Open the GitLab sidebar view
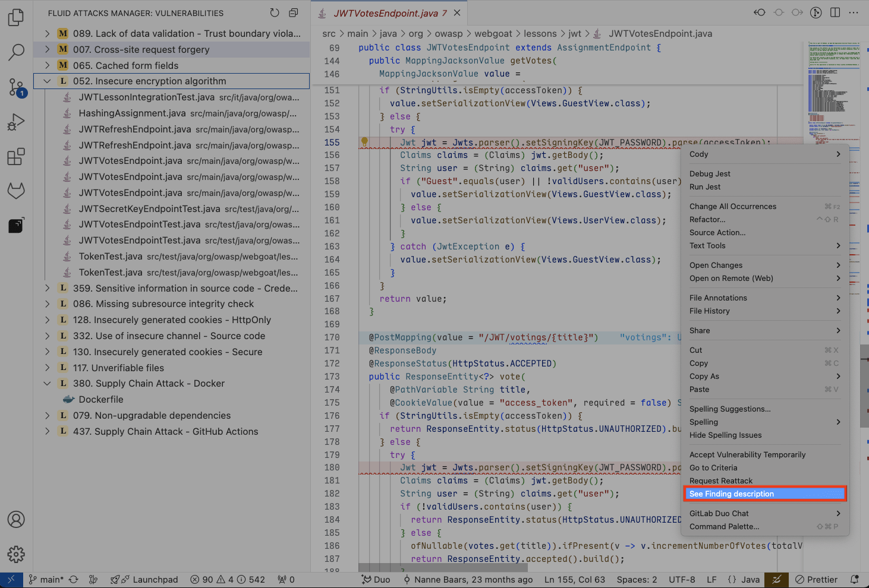Image resolution: width=869 pixels, height=588 pixels. 16,191
